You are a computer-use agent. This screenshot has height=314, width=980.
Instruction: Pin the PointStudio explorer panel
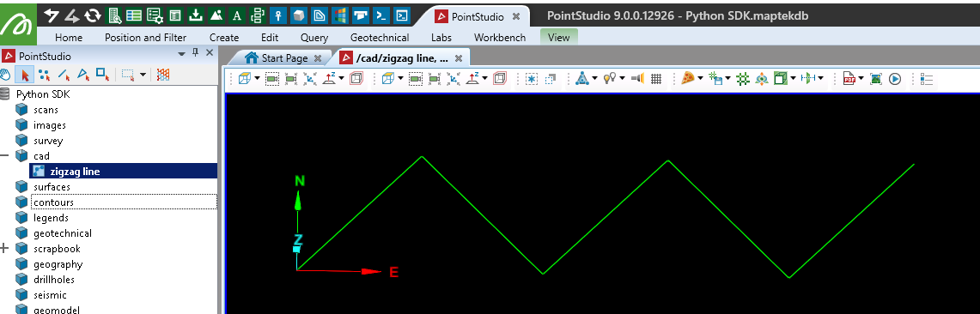(195, 54)
